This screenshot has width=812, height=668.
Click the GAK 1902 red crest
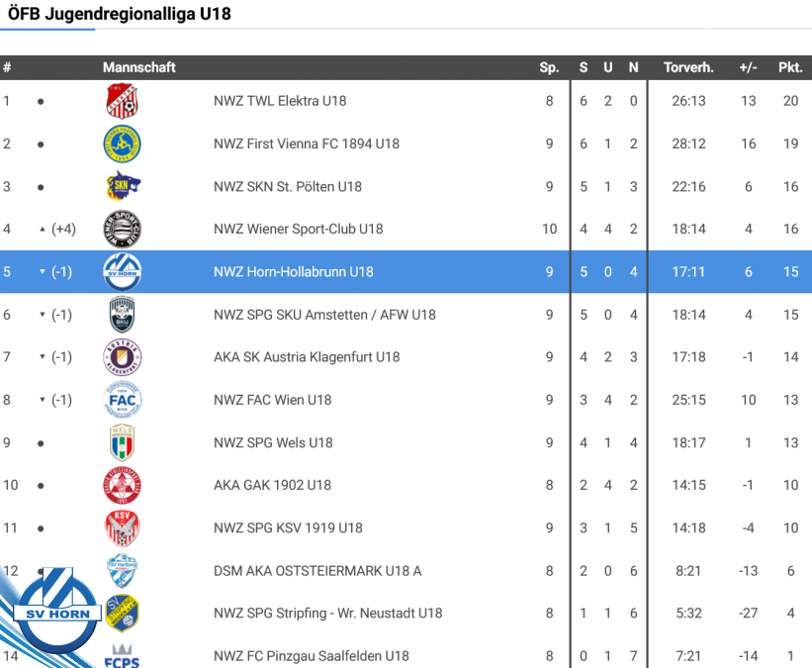pyautogui.click(x=123, y=485)
